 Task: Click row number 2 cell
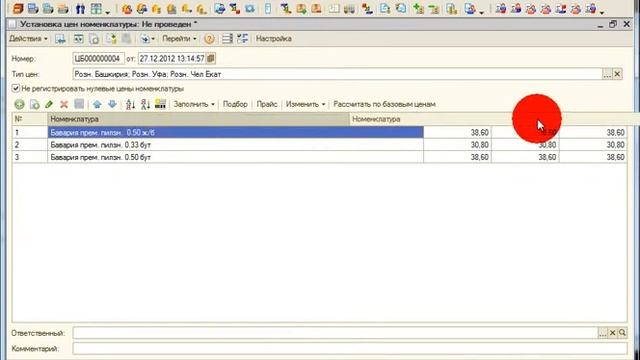point(29,145)
